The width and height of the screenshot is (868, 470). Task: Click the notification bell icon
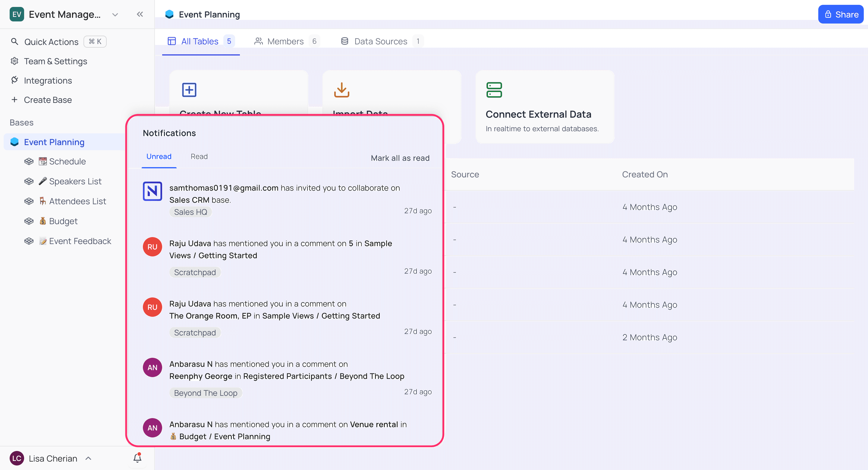pos(137,458)
